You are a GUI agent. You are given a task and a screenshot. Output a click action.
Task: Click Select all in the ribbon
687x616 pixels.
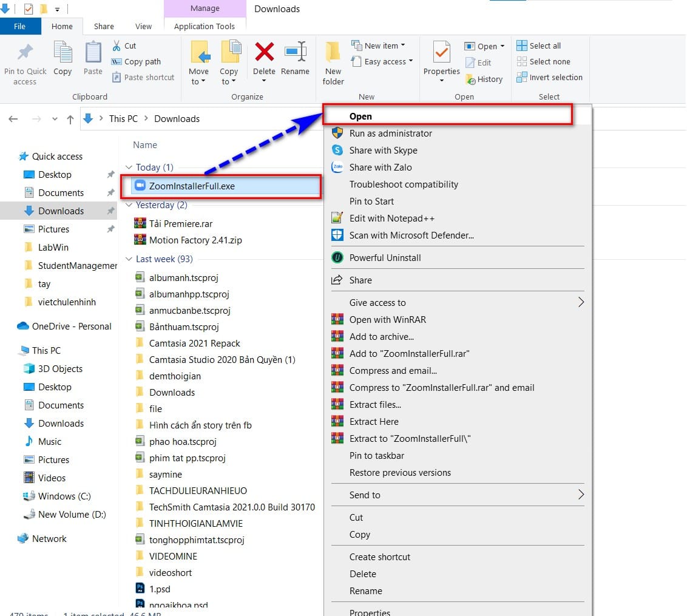538,46
